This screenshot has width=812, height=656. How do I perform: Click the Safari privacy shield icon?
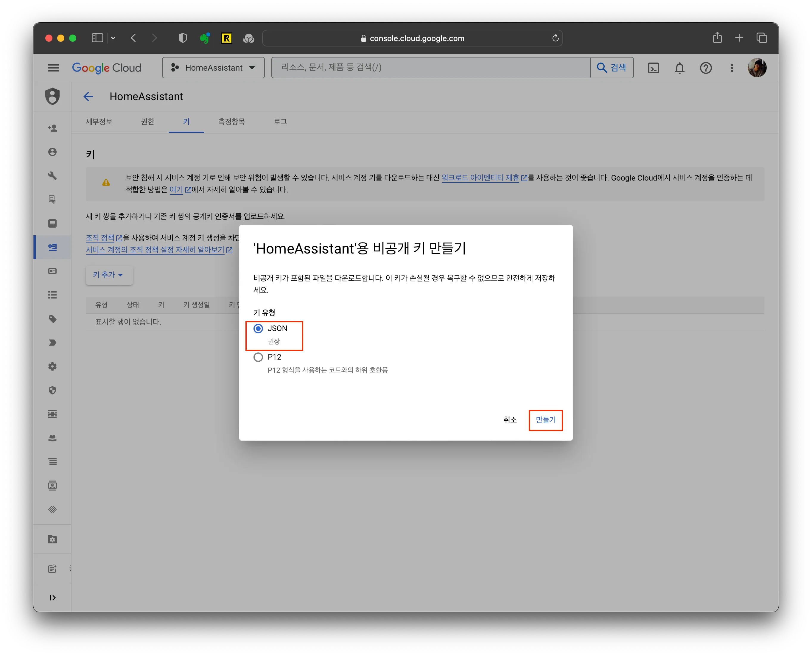183,38
